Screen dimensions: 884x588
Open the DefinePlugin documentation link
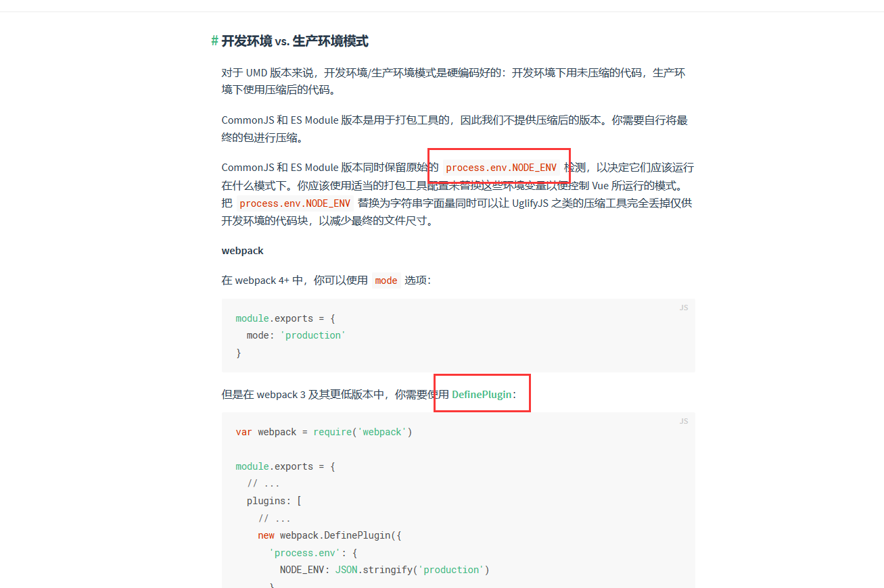(482, 394)
